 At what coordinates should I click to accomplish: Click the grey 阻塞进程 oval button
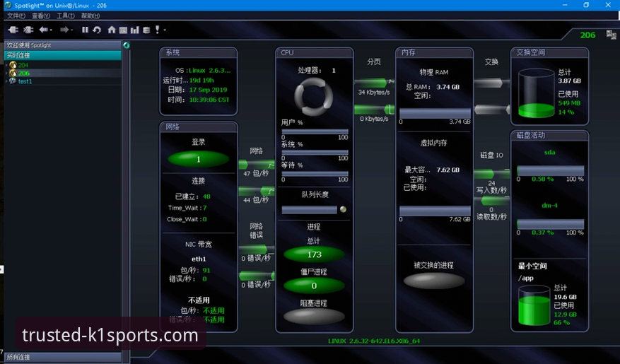click(x=315, y=316)
